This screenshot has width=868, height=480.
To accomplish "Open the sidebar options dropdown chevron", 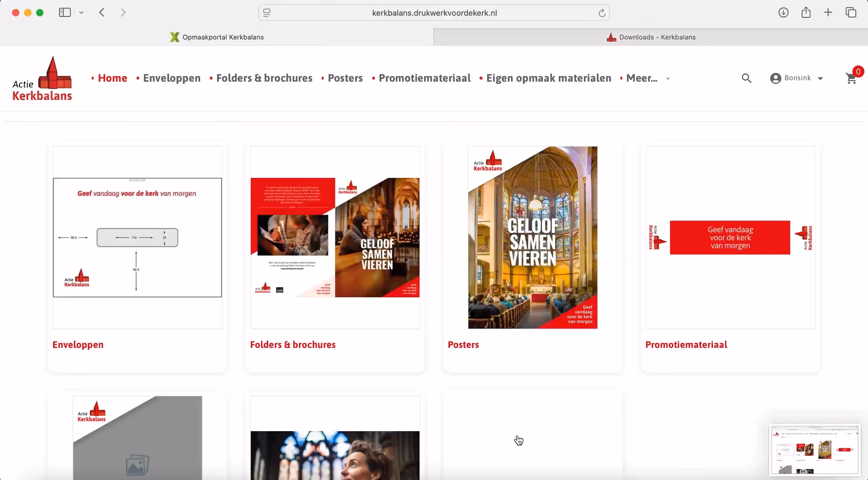I will tap(81, 13).
